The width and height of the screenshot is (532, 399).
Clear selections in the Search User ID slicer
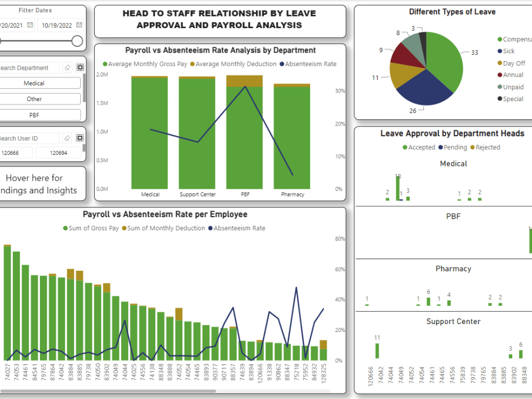[x=68, y=137]
